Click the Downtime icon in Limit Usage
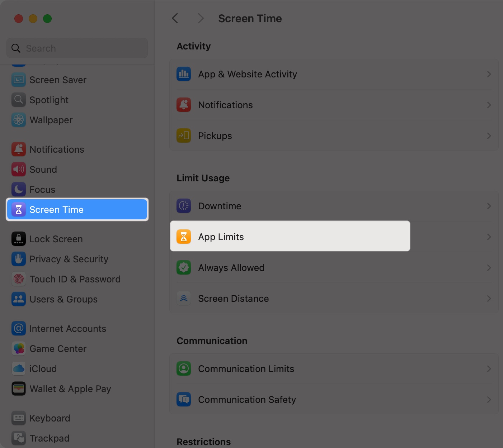Viewport: 503px width, 448px height. (x=184, y=206)
